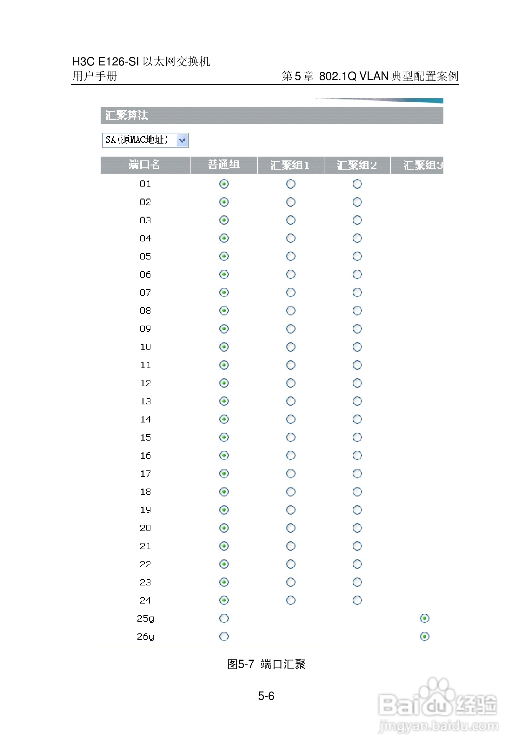This screenshot has height=756, width=532.
Task: Click the 普通组 column header
Action: click(224, 165)
